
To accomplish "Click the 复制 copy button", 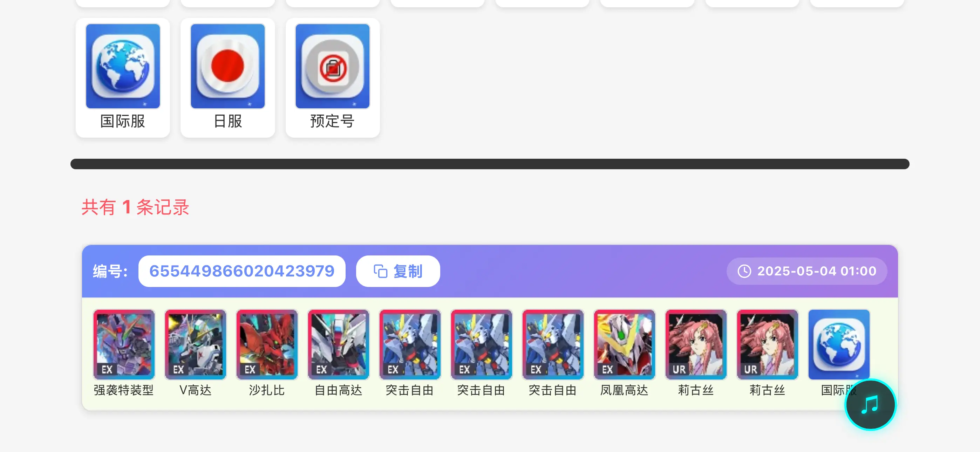I will click(398, 271).
